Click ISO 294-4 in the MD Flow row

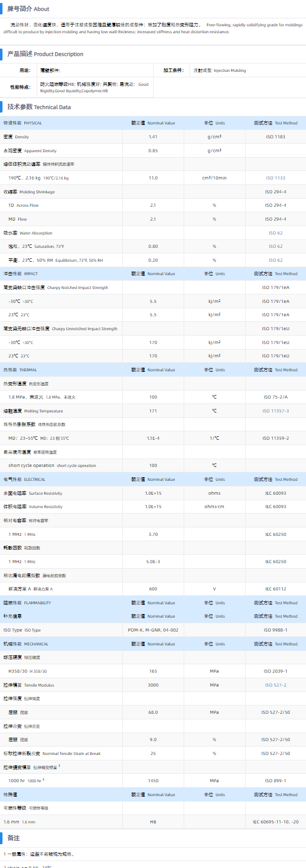pos(275,219)
